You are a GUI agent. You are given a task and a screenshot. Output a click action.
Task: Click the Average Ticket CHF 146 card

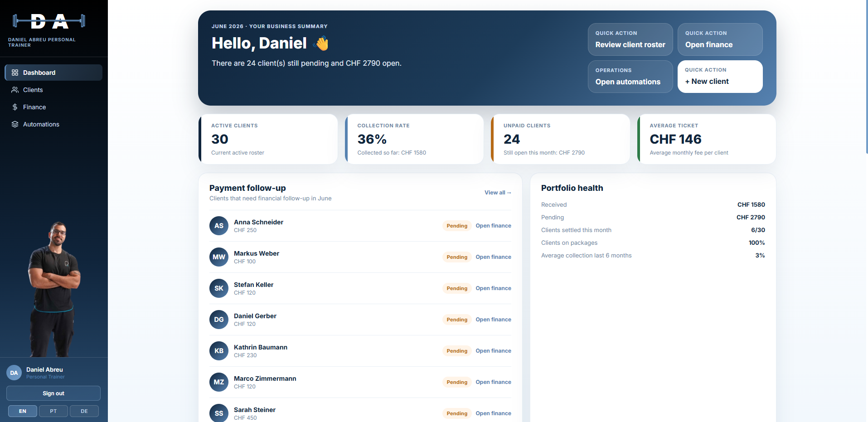pos(707,139)
